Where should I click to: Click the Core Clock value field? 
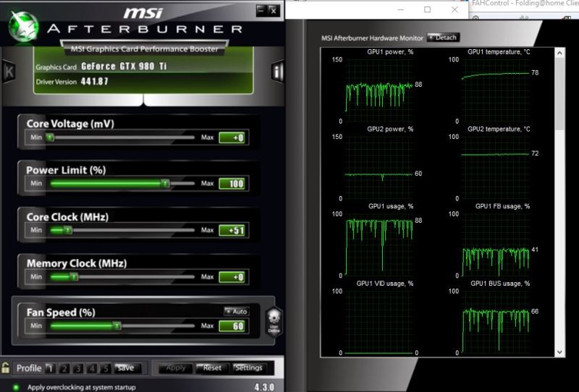click(233, 230)
